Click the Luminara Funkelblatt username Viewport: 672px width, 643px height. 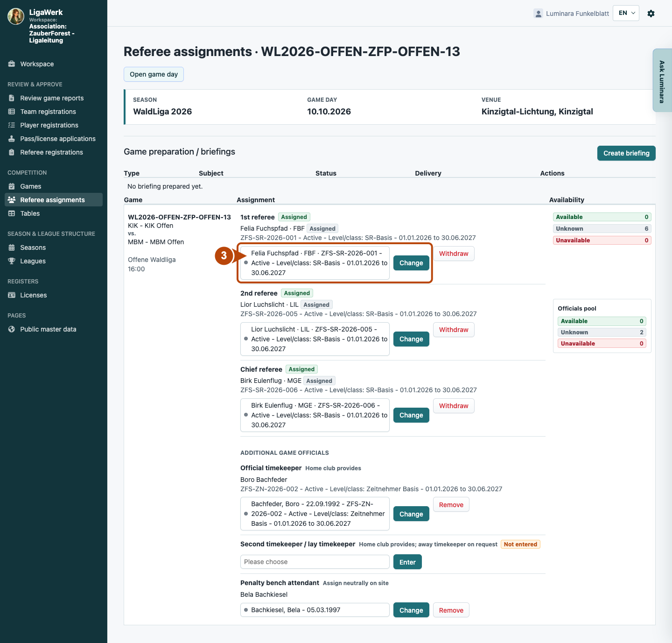(x=577, y=14)
